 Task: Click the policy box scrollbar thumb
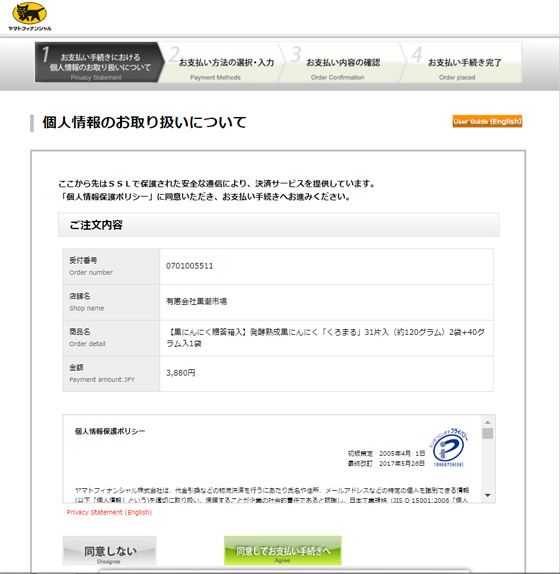tap(488, 433)
